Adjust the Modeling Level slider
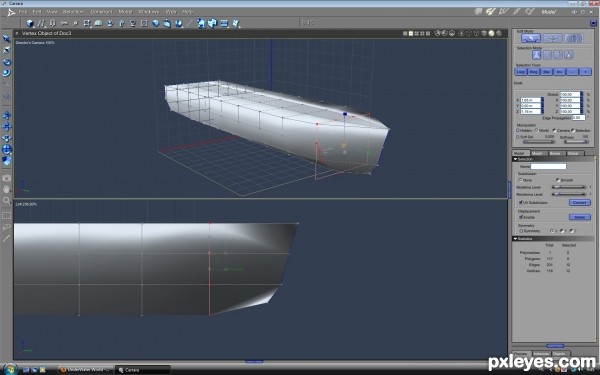The height and width of the screenshot is (375, 600). [569, 187]
